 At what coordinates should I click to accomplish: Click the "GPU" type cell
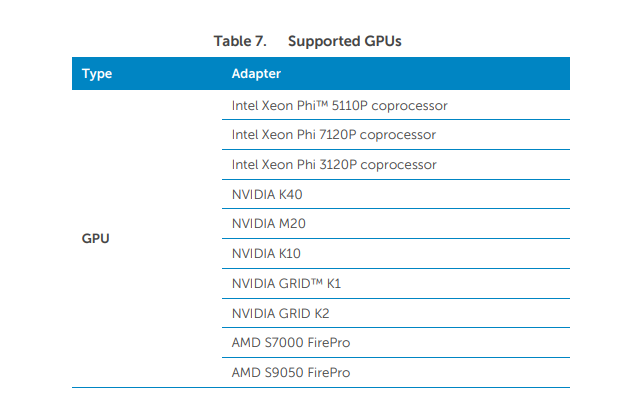click(x=95, y=239)
